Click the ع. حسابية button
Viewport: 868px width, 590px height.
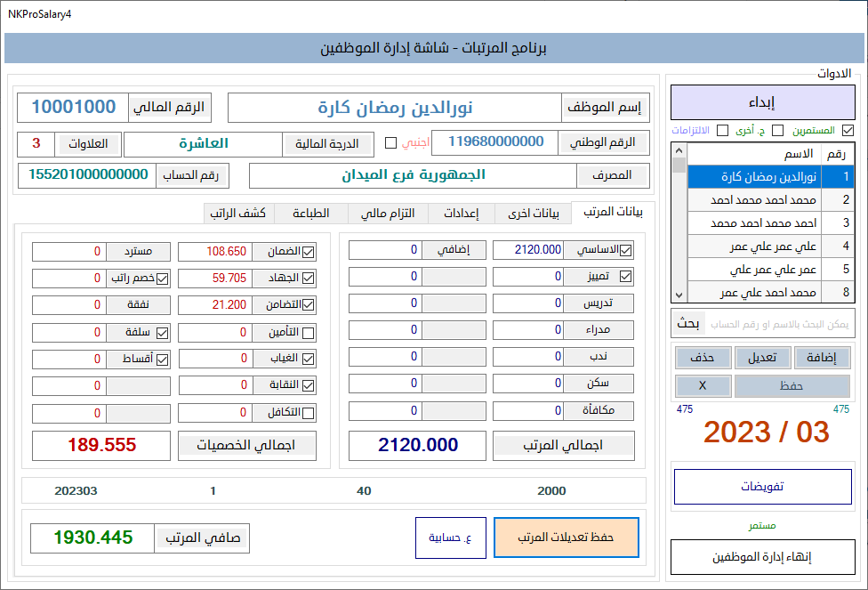[x=451, y=537]
